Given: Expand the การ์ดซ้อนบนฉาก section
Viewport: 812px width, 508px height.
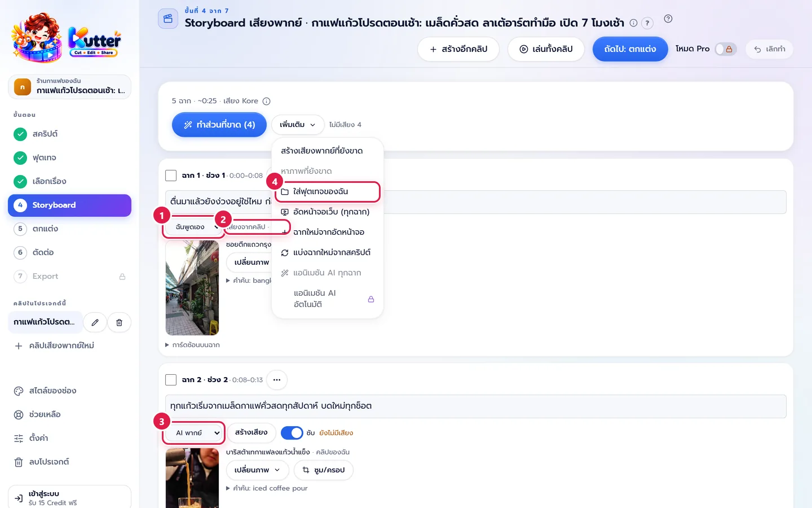Looking at the screenshot, I should (x=192, y=345).
